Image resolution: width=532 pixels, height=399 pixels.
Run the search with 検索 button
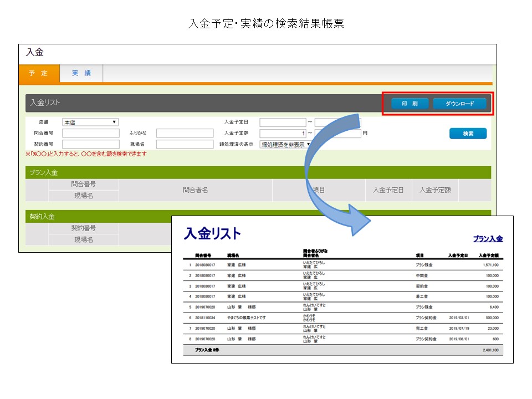pyautogui.click(x=468, y=134)
